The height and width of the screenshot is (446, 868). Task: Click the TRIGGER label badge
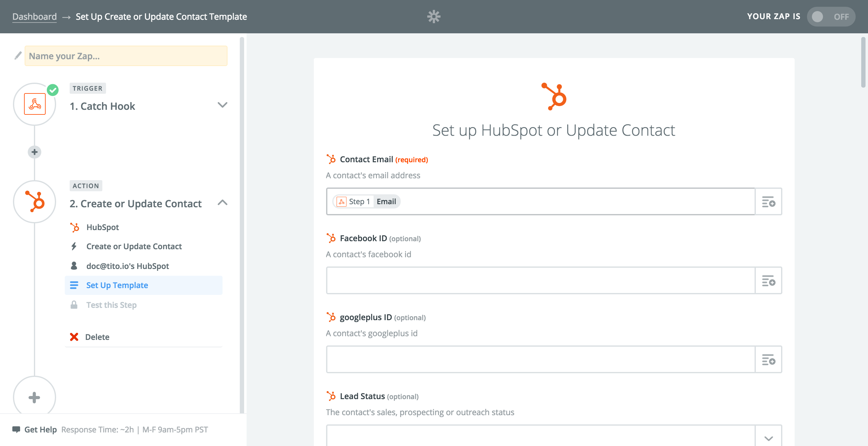coord(88,88)
